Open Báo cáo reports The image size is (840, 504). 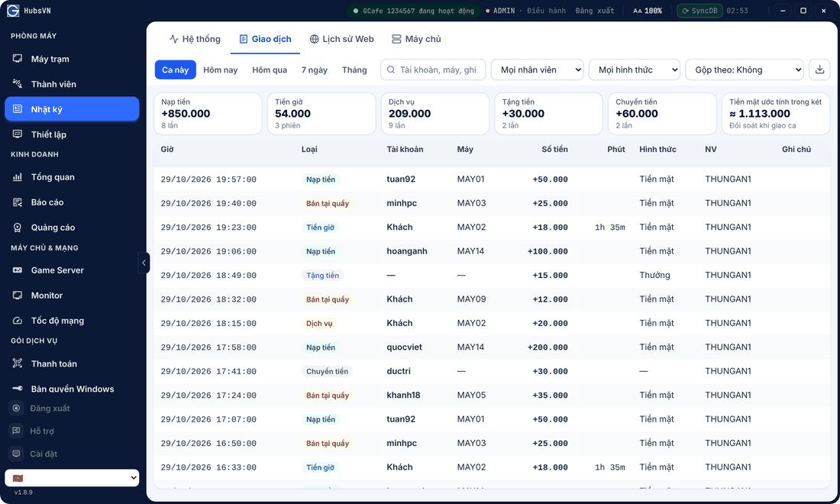72,202
